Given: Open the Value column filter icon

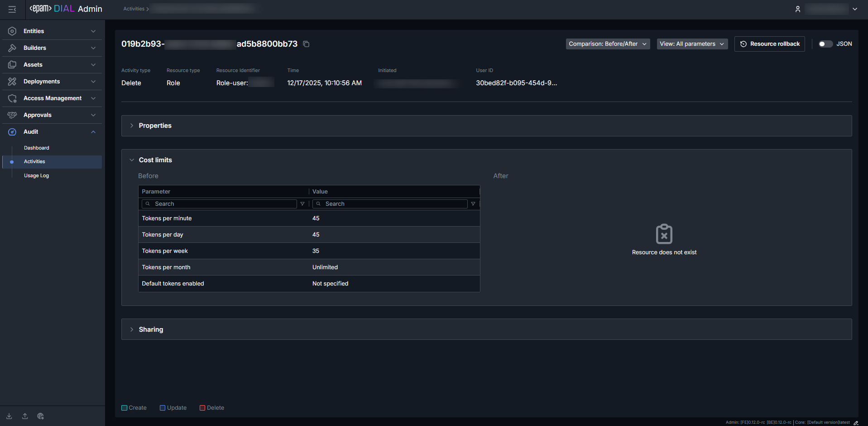Looking at the screenshot, I should tap(473, 204).
